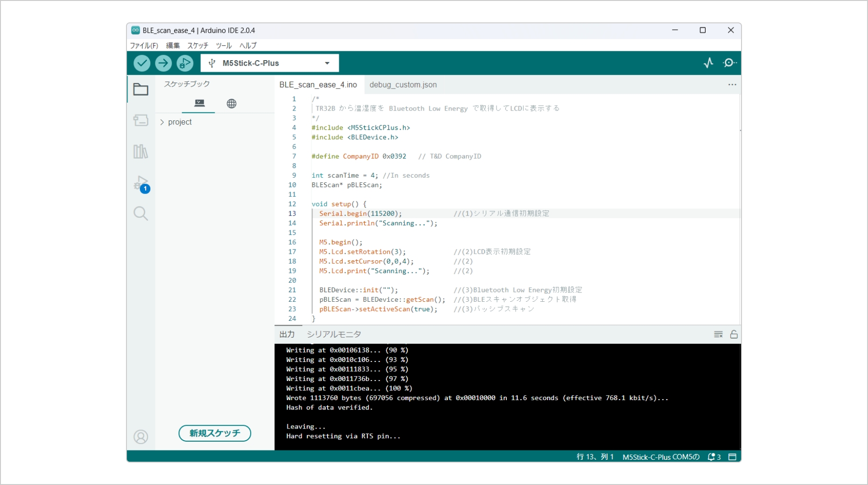This screenshot has height=485, width=868.
Task: Open the M5Stick-C-Plus board dropdown
Action: click(270, 63)
